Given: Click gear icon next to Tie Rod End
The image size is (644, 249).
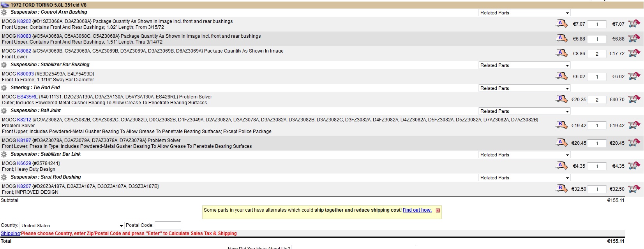Looking at the screenshot, I should 4,88.
